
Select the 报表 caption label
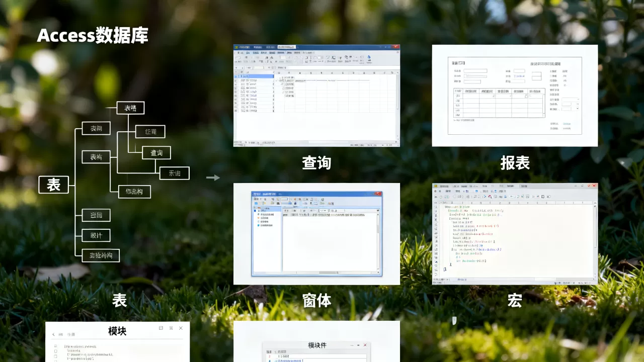point(515,163)
